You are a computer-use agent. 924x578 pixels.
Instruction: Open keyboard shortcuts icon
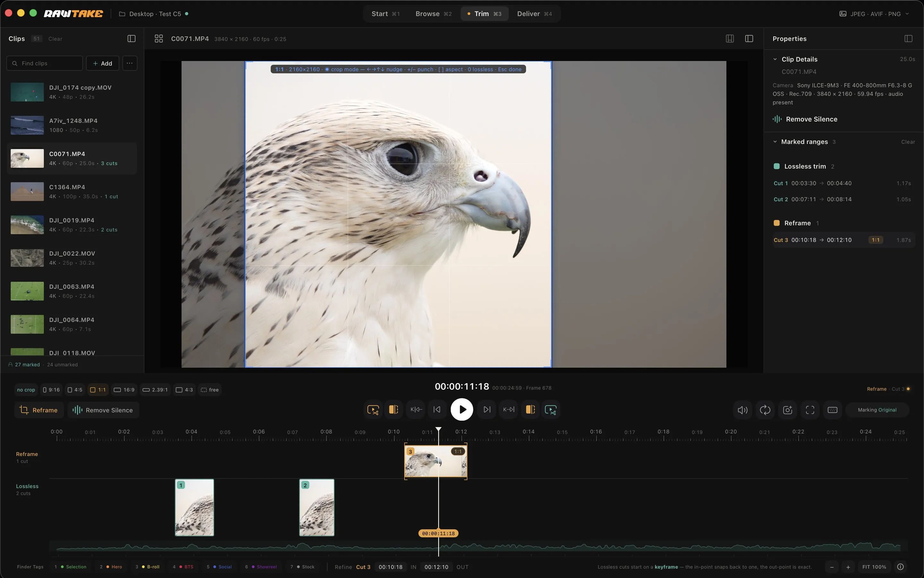833,410
